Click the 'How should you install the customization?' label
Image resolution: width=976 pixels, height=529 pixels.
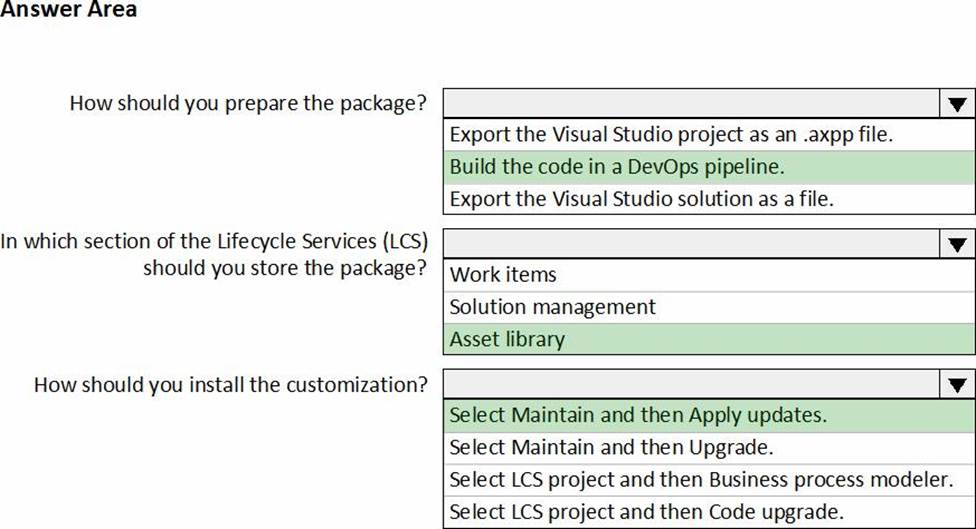tap(231, 384)
